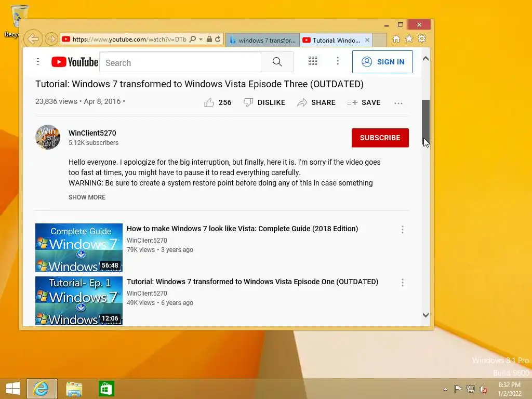The image size is (532, 399).
Task: Open 'Episode One (OUTDATED)' video title
Action: coord(252,282)
